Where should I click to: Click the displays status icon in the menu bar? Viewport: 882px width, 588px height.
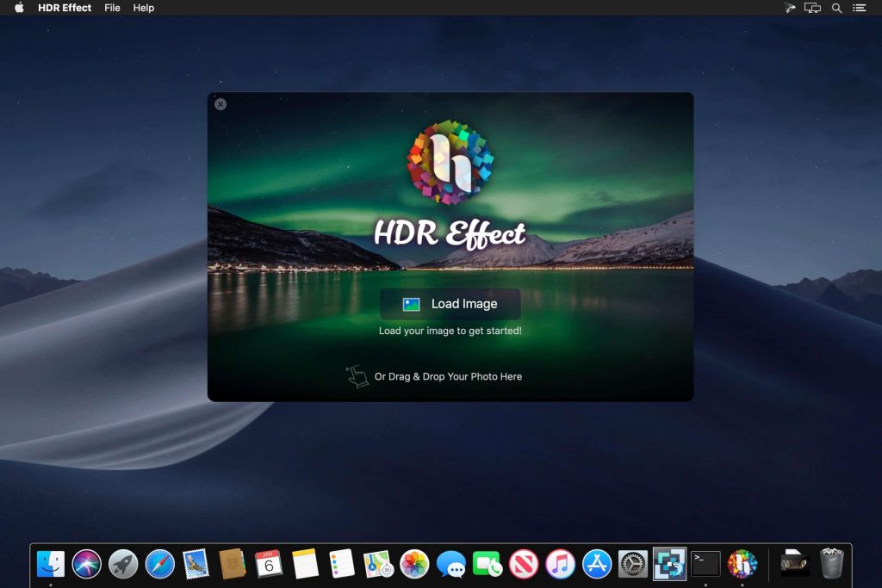tap(812, 8)
